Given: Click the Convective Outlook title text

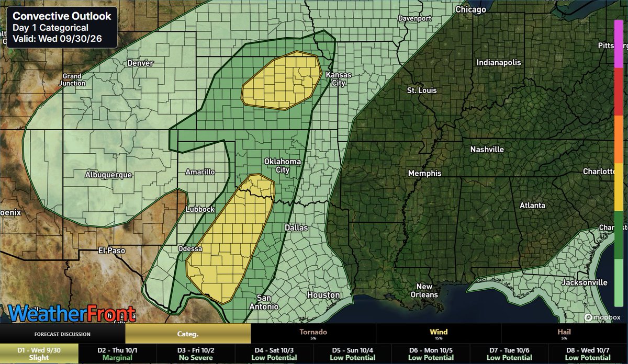Looking at the screenshot, I should pos(62,16).
